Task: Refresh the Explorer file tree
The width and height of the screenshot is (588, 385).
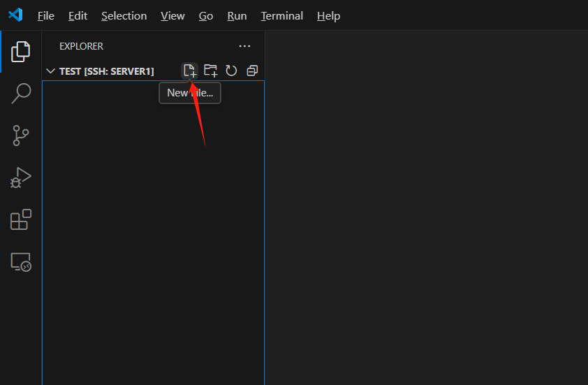Action: click(231, 71)
